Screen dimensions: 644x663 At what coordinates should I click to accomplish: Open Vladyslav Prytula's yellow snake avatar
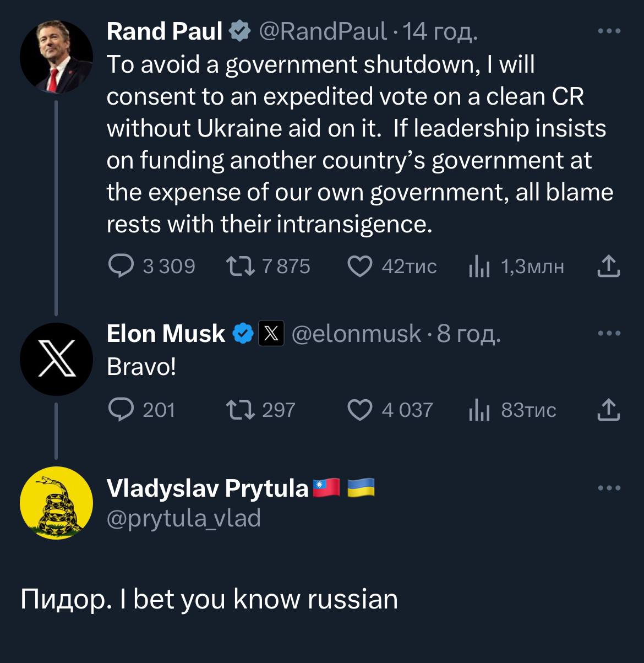coord(56,503)
